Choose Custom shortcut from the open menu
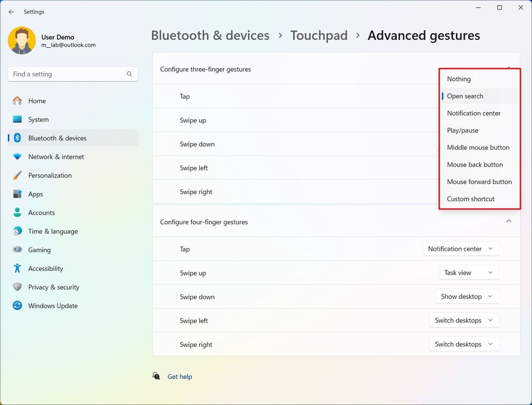Screen dimensions: 532x405 pos(471,199)
